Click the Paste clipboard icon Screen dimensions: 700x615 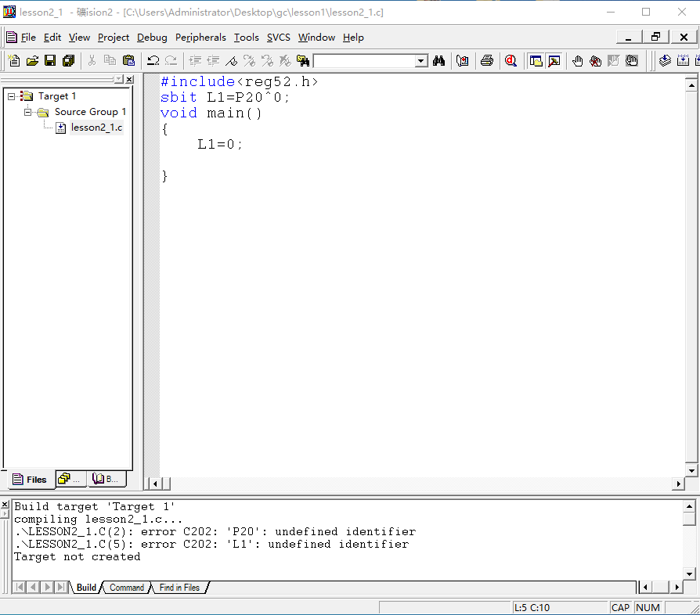pyautogui.click(x=128, y=61)
